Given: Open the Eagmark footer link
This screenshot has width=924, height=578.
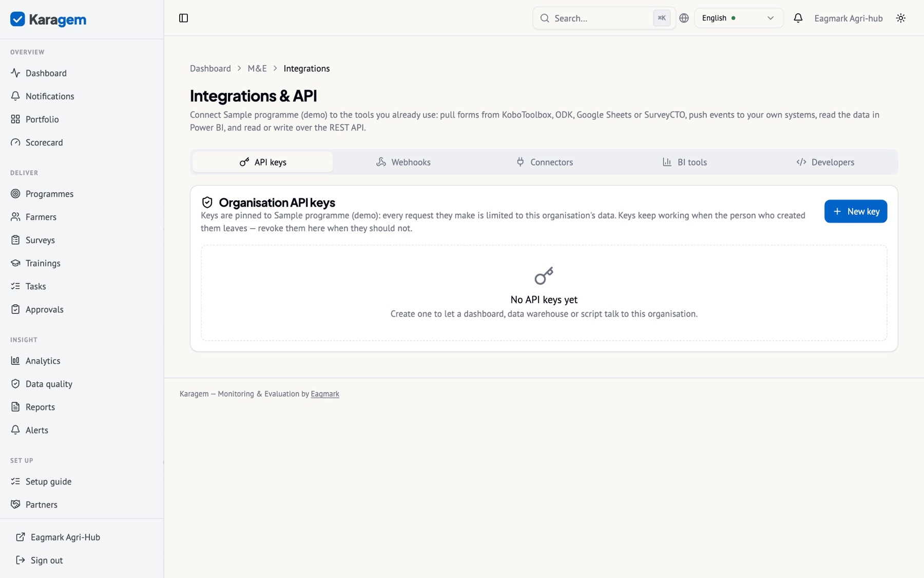Looking at the screenshot, I should 325,394.
